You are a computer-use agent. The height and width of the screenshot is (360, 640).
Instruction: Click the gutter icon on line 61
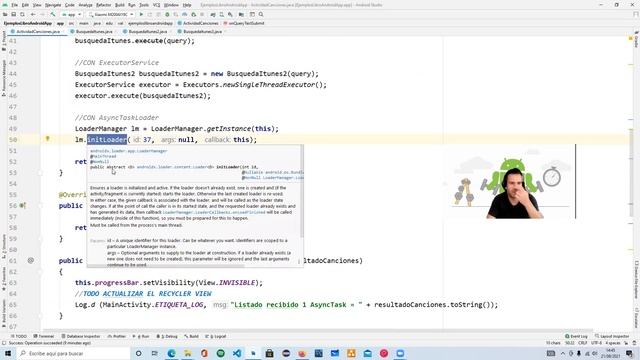31,260
